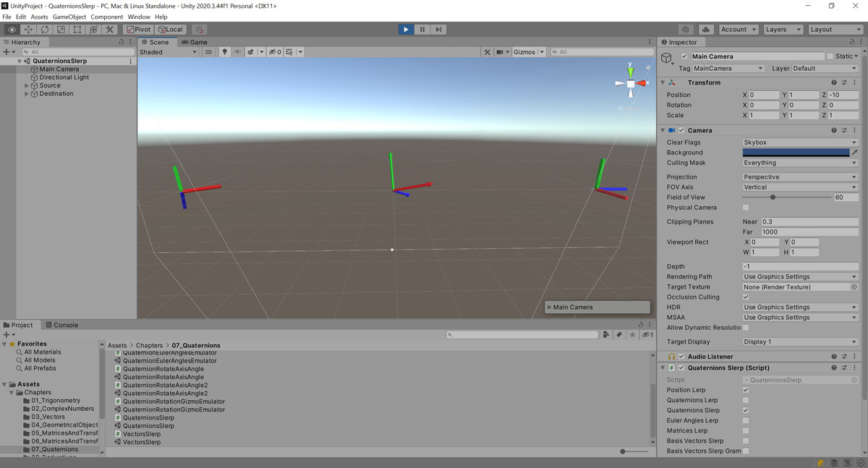
Task: Click the scene orientation gizmo cube
Action: click(631, 84)
